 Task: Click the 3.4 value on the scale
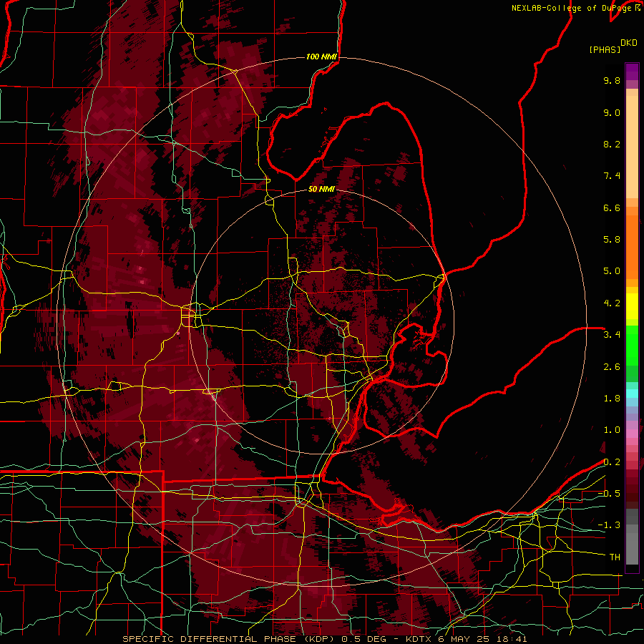tap(612, 335)
